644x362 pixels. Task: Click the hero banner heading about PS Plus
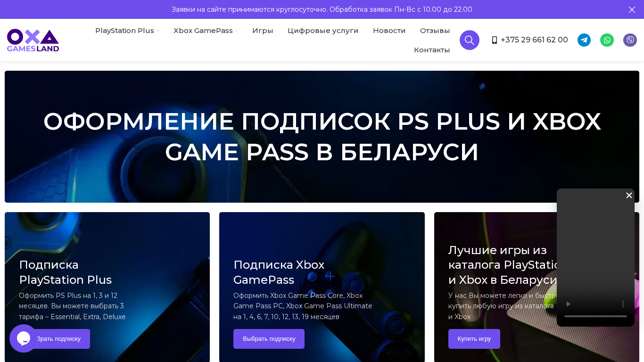pyautogui.click(x=322, y=137)
